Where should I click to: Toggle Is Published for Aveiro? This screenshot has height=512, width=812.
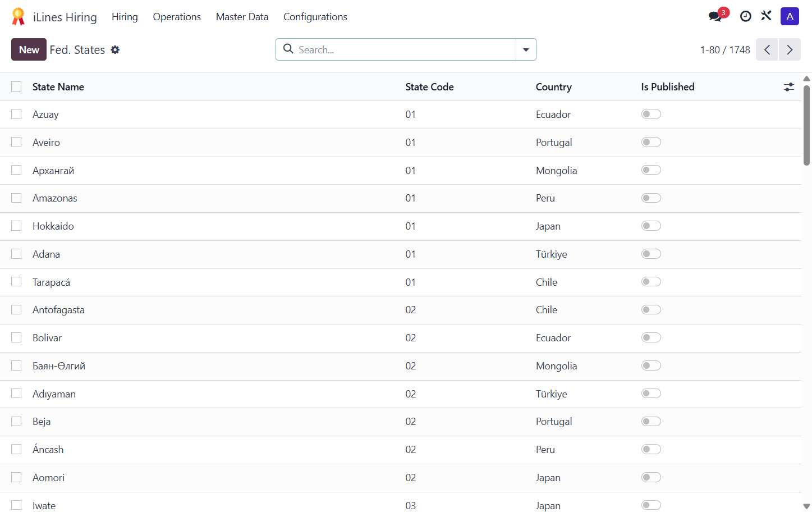pos(651,142)
